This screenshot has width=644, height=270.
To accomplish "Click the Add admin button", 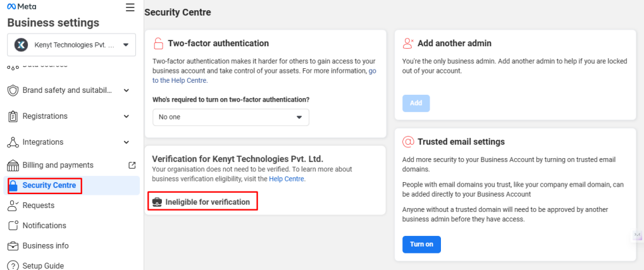I will (416, 104).
